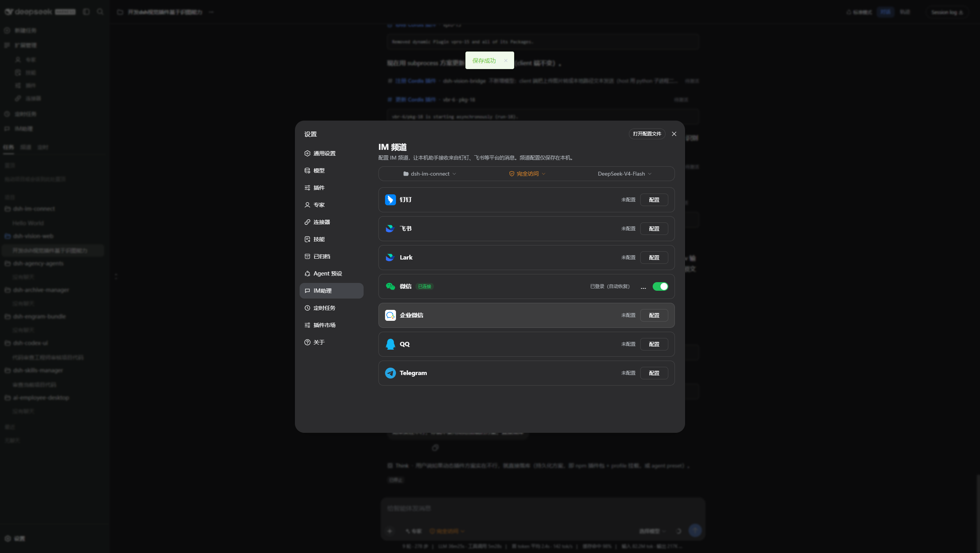Open Session log in main window header
This screenshot has width=980, height=553.
[947, 12]
